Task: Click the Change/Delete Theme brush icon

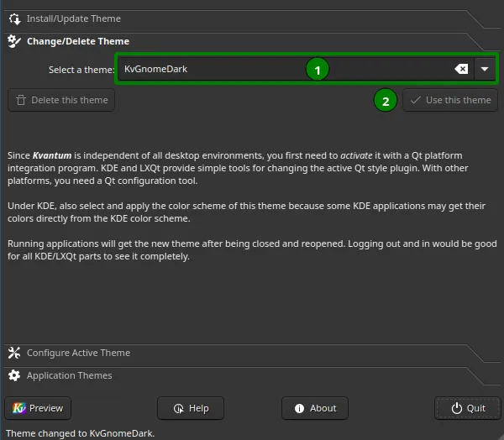Action: pos(14,41)
